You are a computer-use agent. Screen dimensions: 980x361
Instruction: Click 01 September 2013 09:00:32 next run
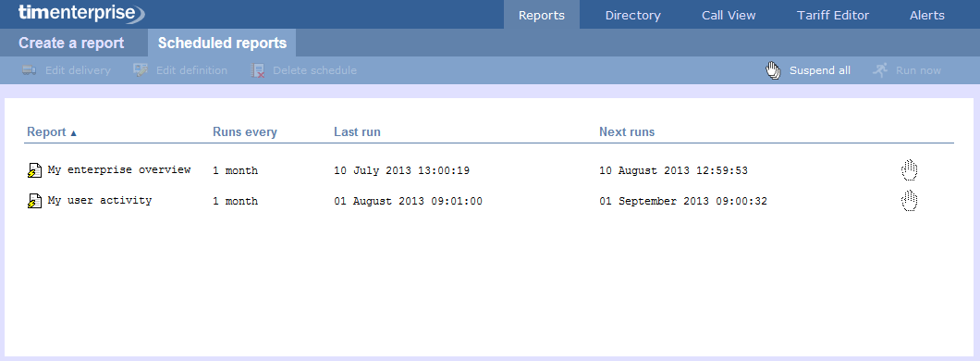click(683, 202)
